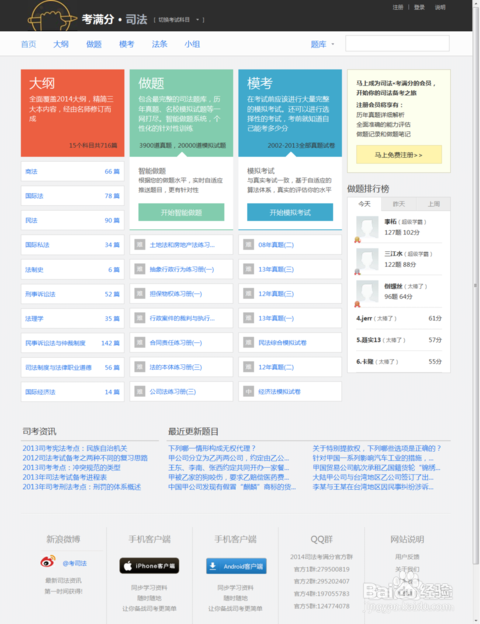Open 国际私法 34篇 subject row

(72, 245)
